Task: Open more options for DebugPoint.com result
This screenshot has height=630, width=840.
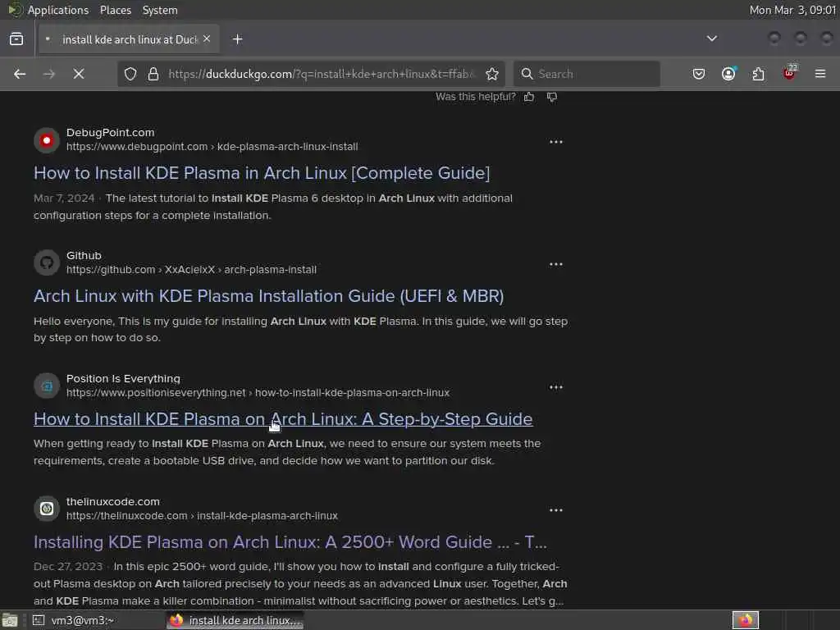Action: 556,142
